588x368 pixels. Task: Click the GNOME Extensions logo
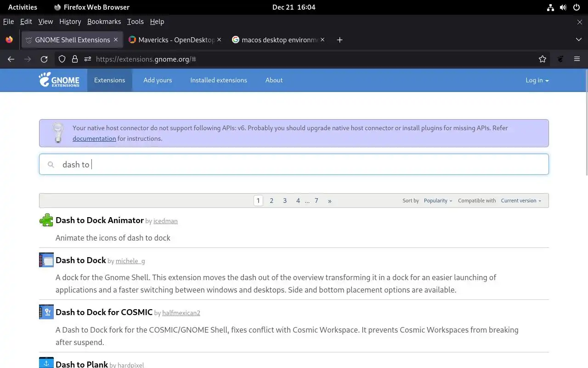[59, 80]
